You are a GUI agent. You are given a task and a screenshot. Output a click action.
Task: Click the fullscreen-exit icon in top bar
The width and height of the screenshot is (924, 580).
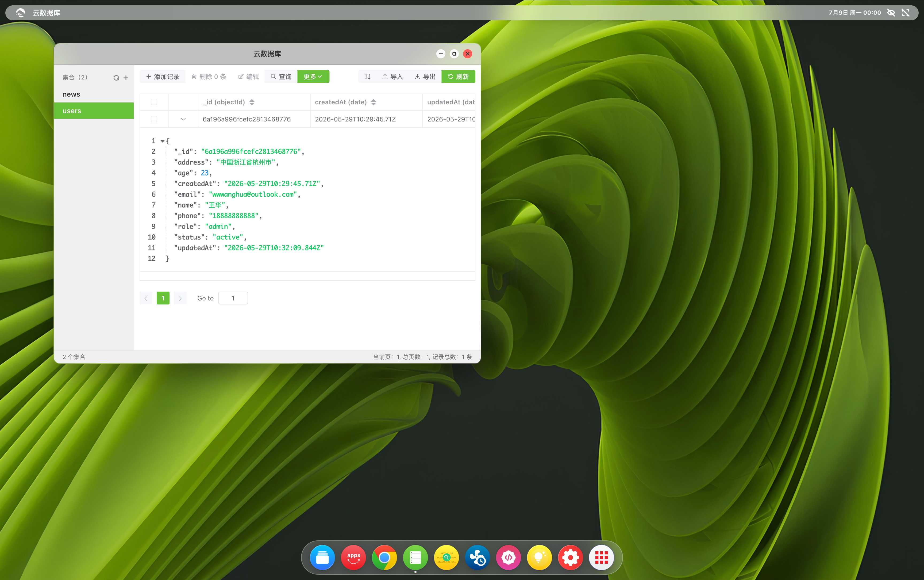click(x=906, y=13)
